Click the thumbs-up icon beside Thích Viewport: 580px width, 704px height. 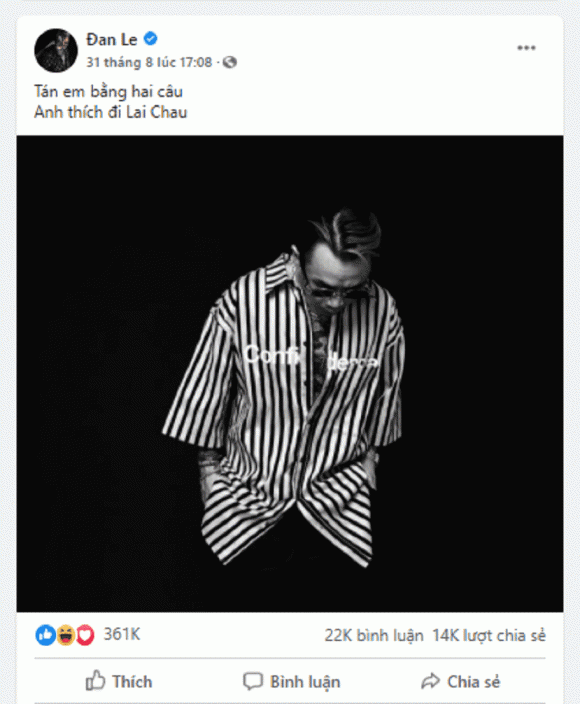point(95,681)
